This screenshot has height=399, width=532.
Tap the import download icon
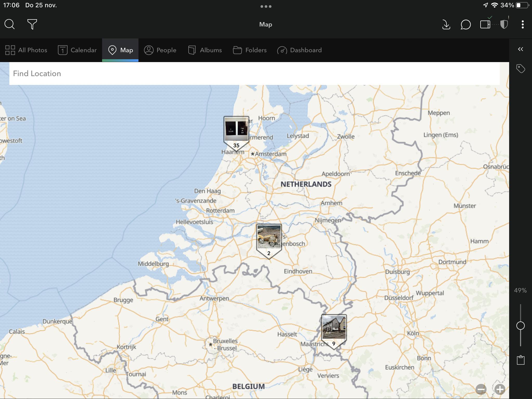click(446, 25)
